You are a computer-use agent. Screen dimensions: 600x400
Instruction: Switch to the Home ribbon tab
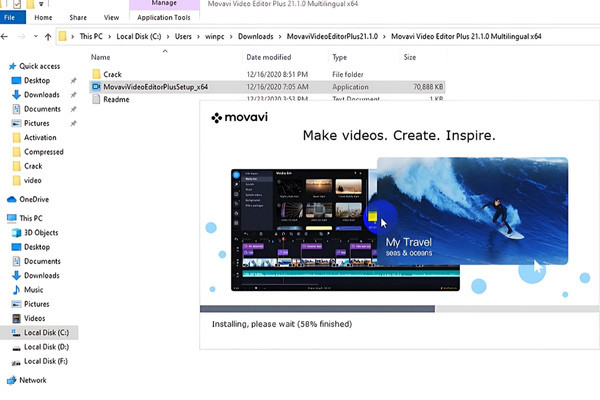(43, 18)
